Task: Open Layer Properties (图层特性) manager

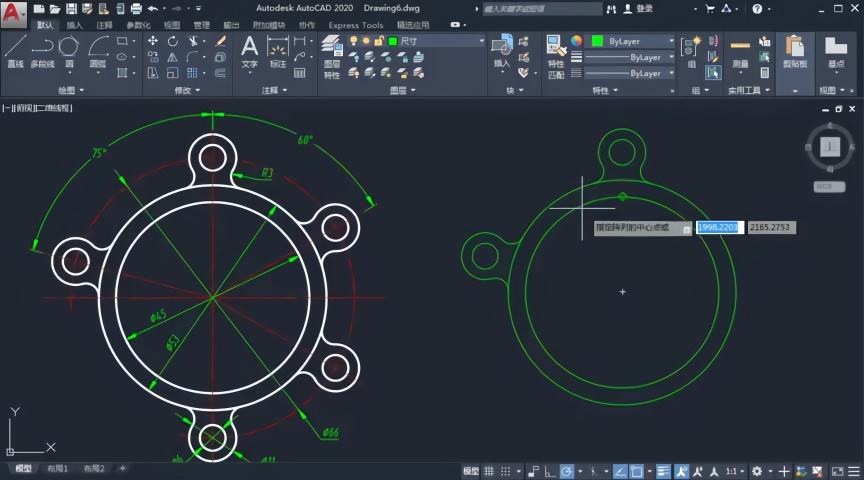Action: 332,57
